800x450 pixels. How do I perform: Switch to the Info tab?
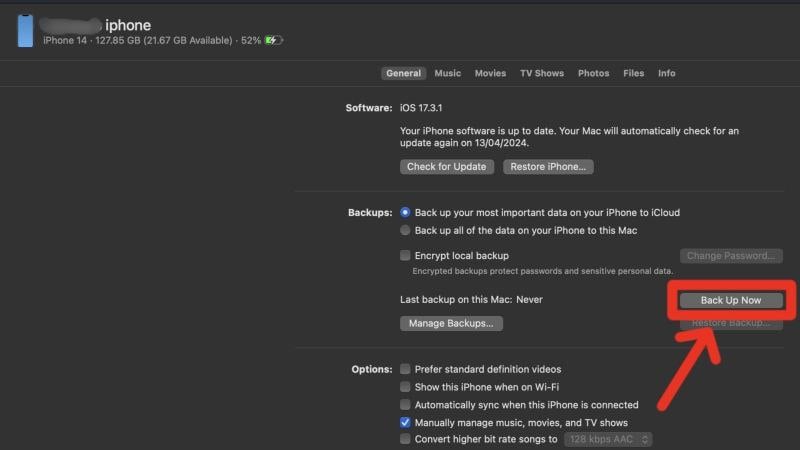pyautogui.click(x=666, y=73)
